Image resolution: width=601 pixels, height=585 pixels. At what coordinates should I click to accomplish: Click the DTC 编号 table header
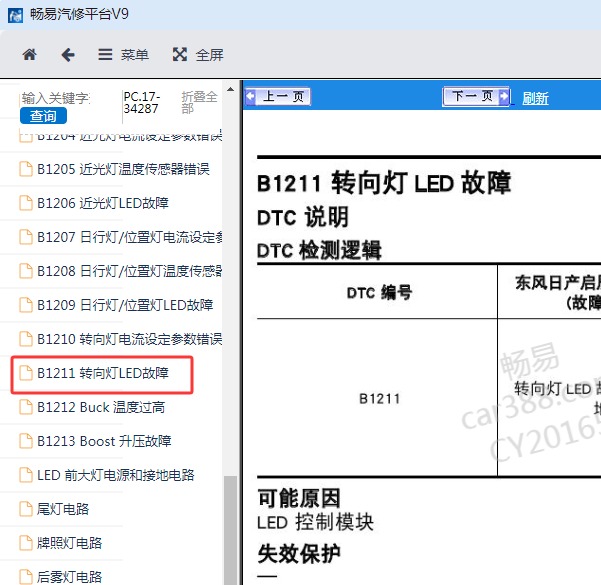(x=379, y=292)
